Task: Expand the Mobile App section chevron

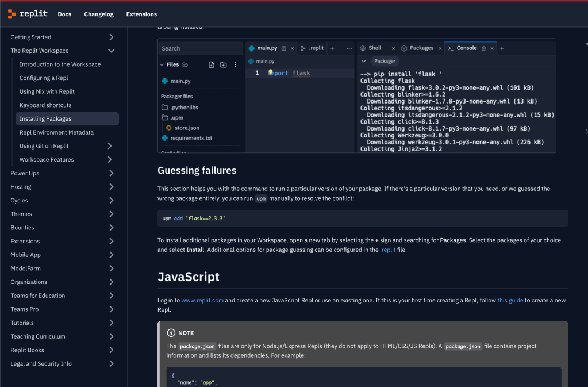Action: (112, 255)
